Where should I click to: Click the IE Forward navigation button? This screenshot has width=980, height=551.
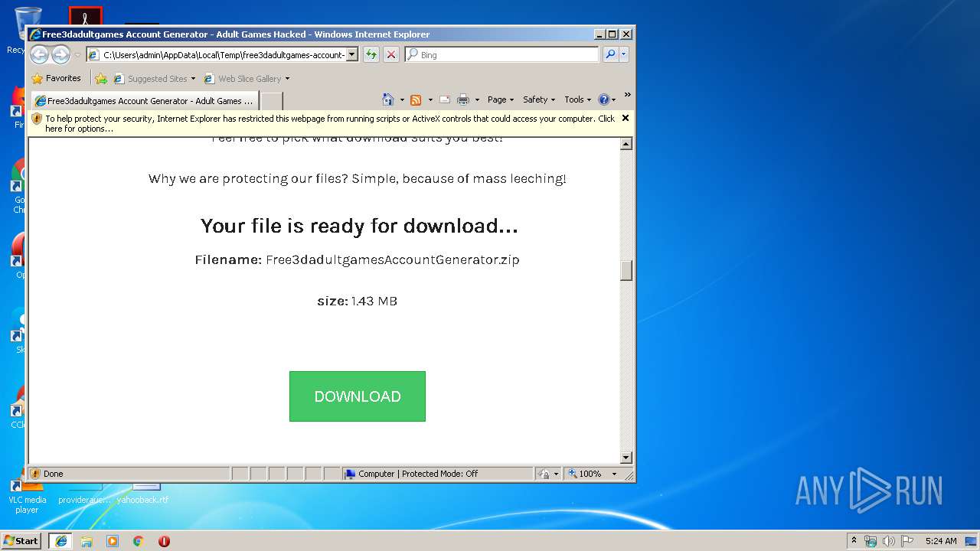60,54
